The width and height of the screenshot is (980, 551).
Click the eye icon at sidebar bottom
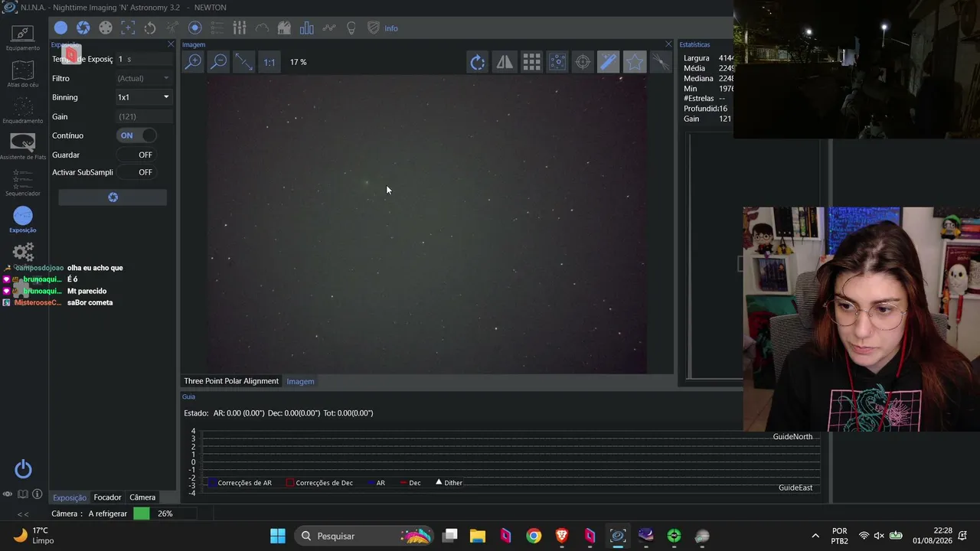[8, 494]
